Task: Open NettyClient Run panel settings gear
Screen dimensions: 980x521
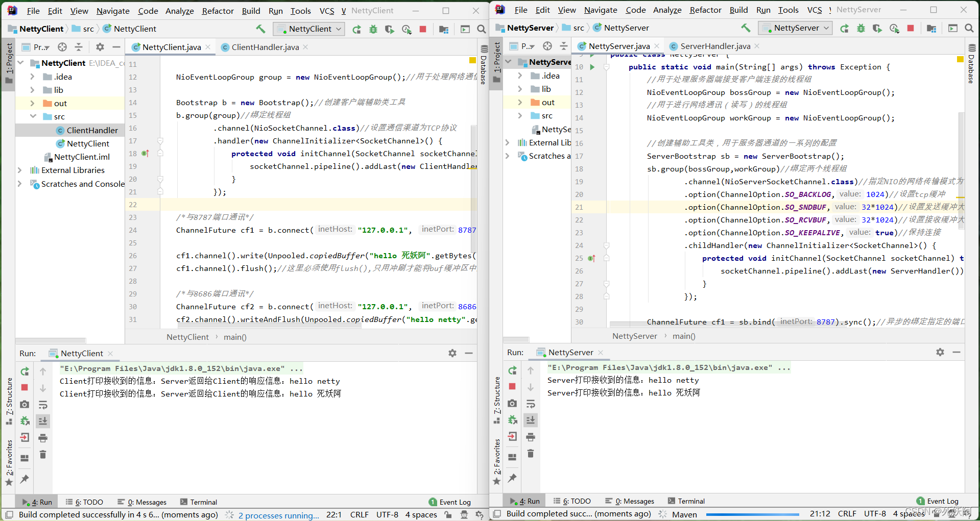Action: 452,353
